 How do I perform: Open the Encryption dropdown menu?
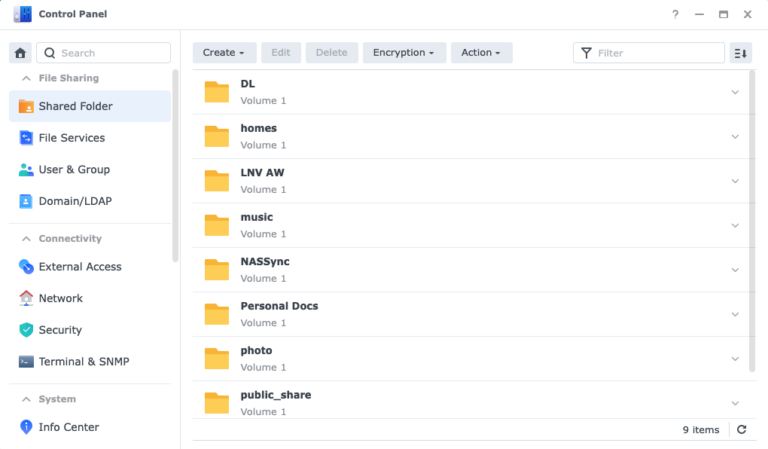pos(403,53)
